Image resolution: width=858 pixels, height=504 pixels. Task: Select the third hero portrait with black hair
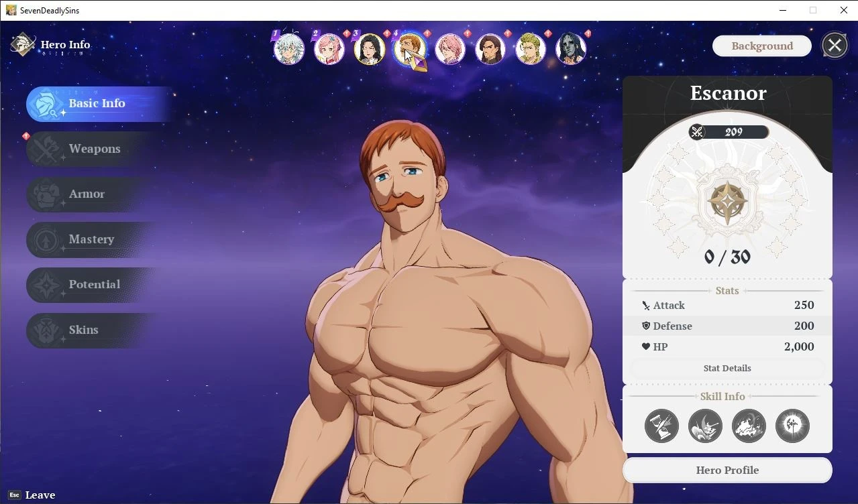[370, 49]
